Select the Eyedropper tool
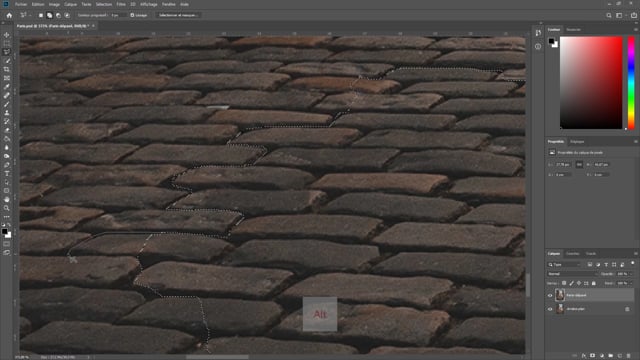 click(x=7, y=87)
